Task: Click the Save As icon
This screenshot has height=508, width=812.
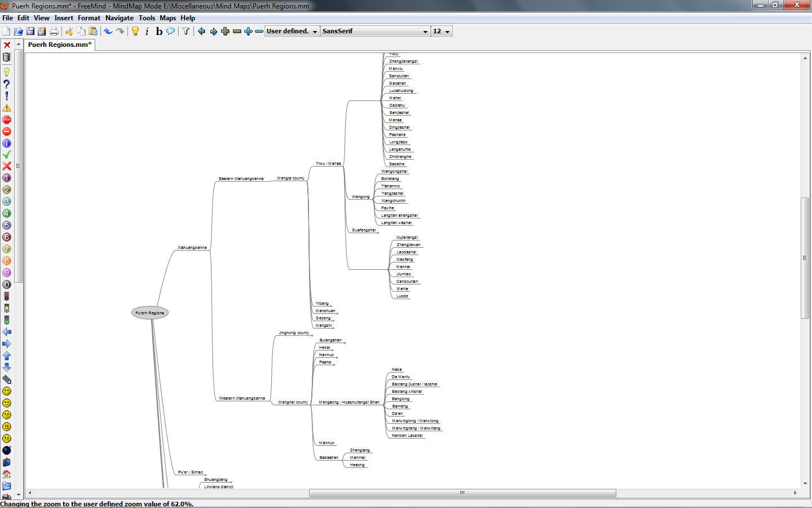Action: pos(42,31)
